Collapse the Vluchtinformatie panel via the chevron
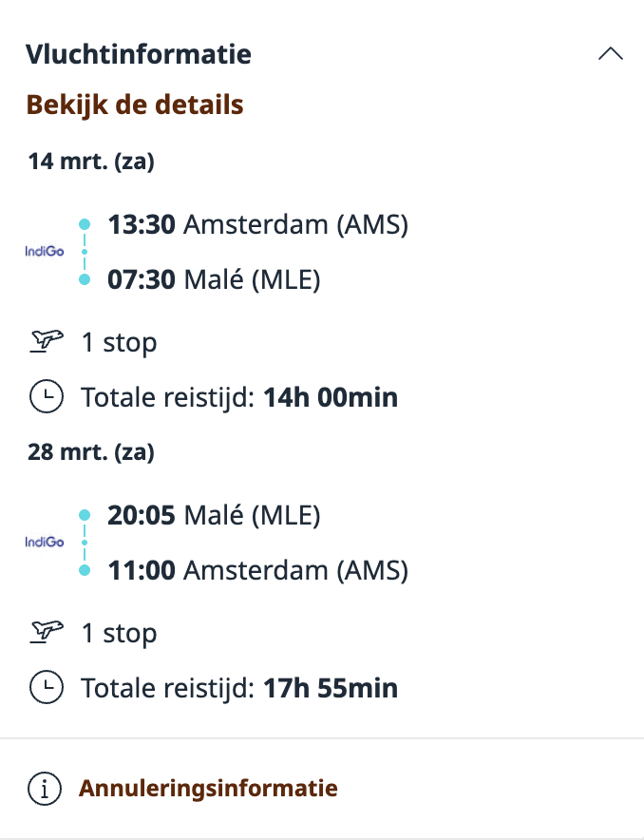This screenshot has width=644, height=840. click(x=611, y=54)
